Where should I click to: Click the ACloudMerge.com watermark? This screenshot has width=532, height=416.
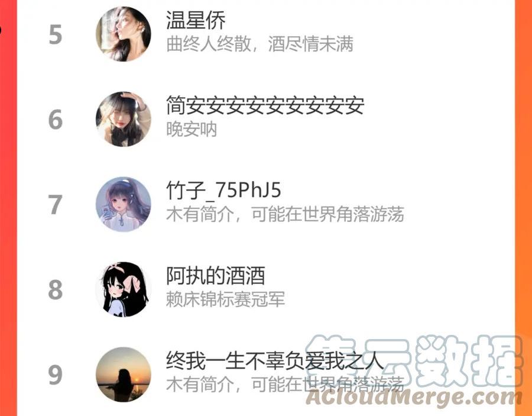tap(414, 398)
